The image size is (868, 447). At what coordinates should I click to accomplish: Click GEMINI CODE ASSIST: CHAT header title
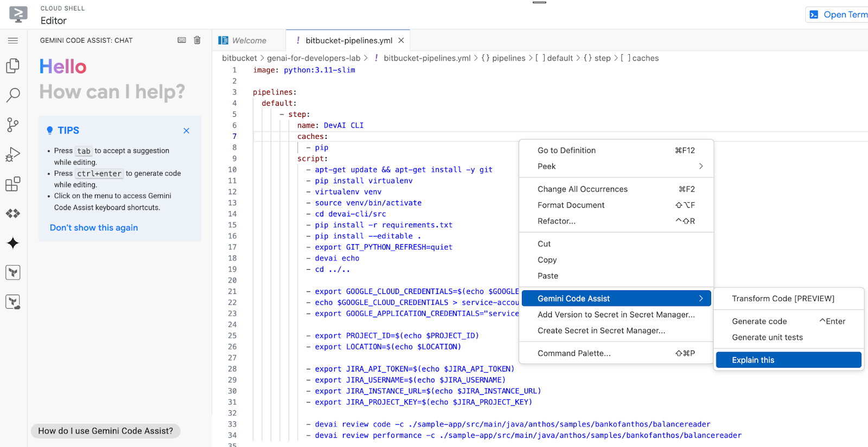click(86, 41)
